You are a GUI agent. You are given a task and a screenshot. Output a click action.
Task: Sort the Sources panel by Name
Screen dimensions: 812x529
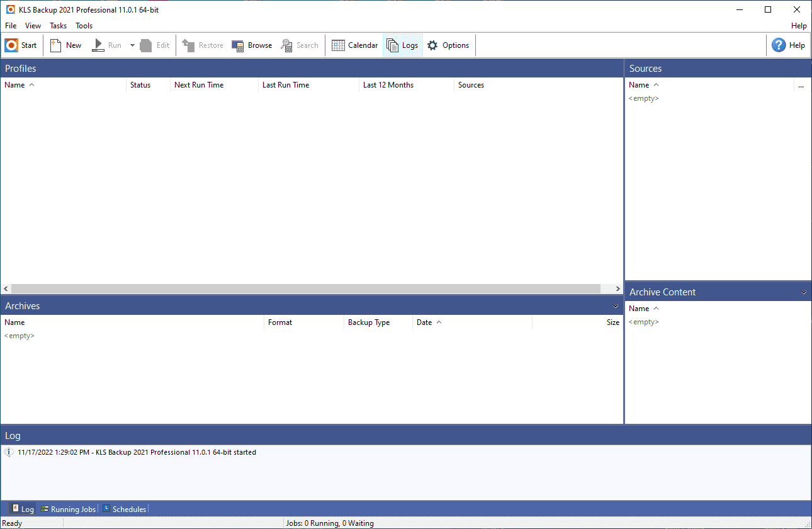[x=709, y=85]
